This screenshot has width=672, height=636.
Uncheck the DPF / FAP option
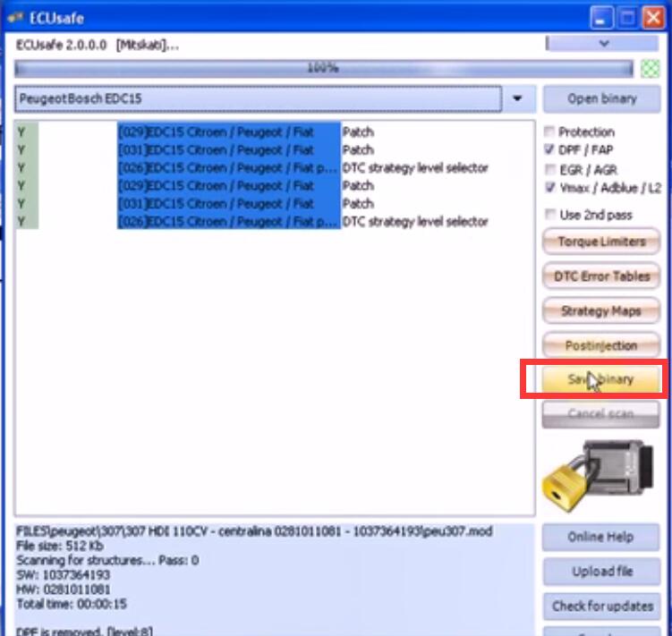click(549, 149)
